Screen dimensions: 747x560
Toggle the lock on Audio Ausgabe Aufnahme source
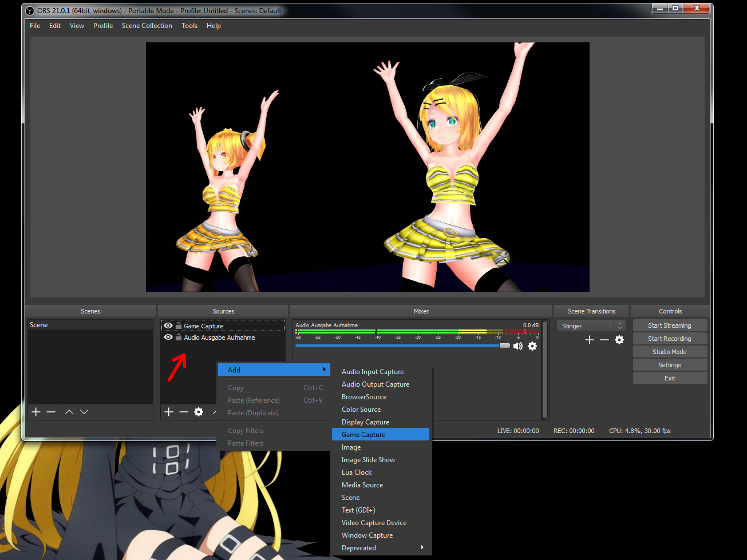click(179, 337)
